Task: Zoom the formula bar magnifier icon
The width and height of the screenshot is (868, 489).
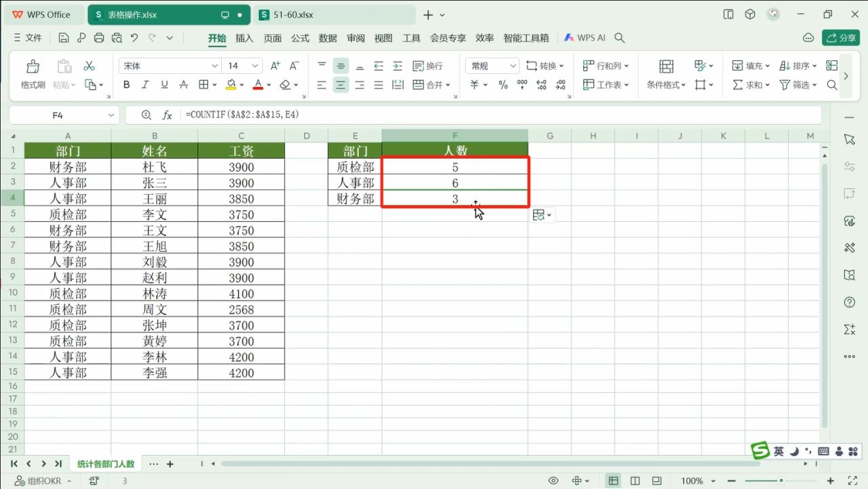Action: [x=146, y=115]
